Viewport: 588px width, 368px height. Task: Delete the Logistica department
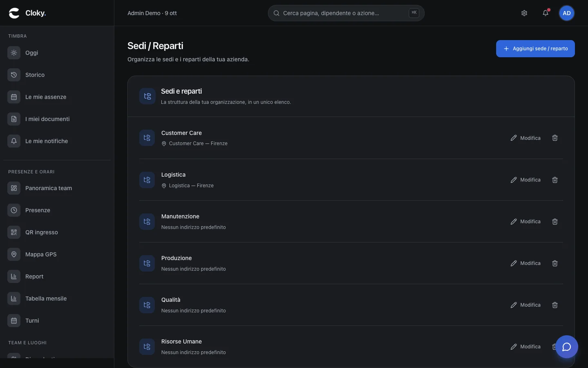[x=555, y=180]
